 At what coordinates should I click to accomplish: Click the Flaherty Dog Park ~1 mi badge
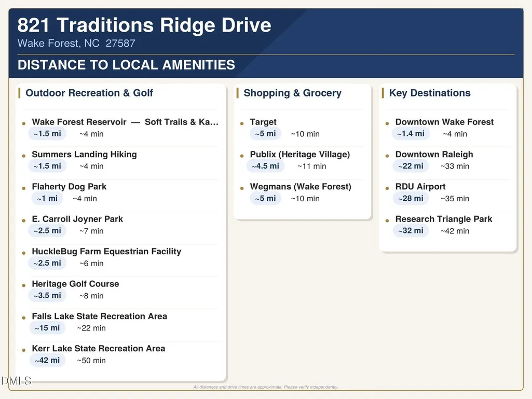(x=47, y=199)
